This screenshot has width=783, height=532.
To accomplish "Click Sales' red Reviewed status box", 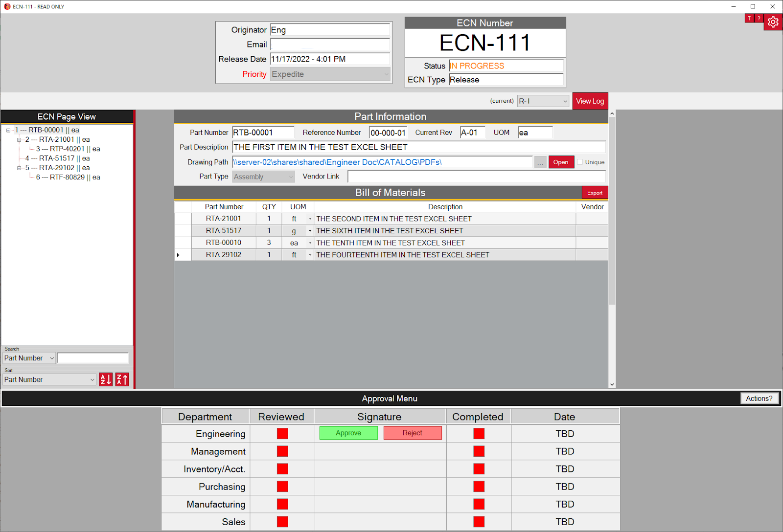I will 282,522.
